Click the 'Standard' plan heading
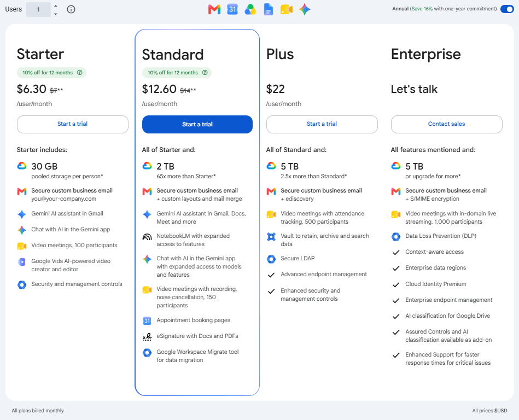This screenshot has width=519, height=420. (173, 55)
